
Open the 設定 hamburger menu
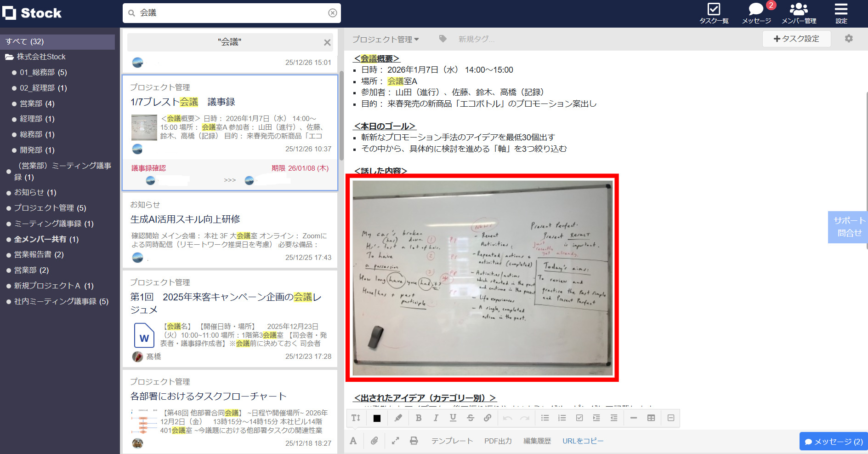coord(840,12)
